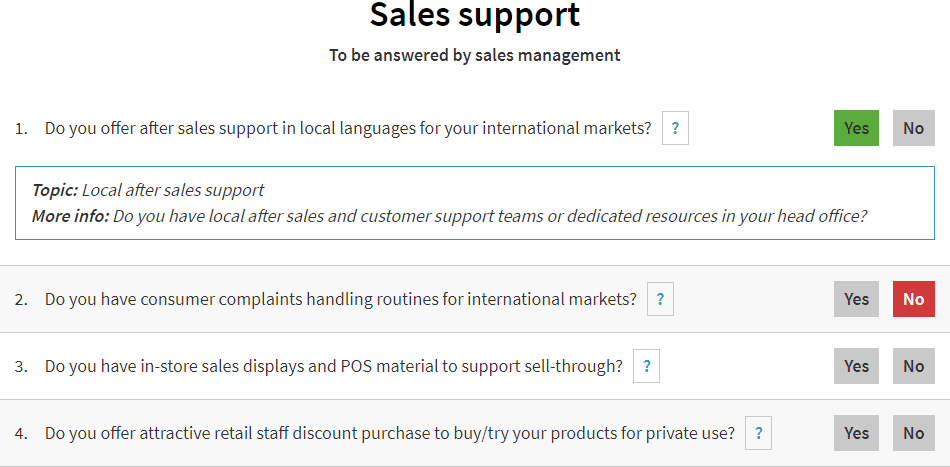Screen dimensions: 950x467
Task: Choose Yes for consumer complaints handling routines
Action: 856,299
